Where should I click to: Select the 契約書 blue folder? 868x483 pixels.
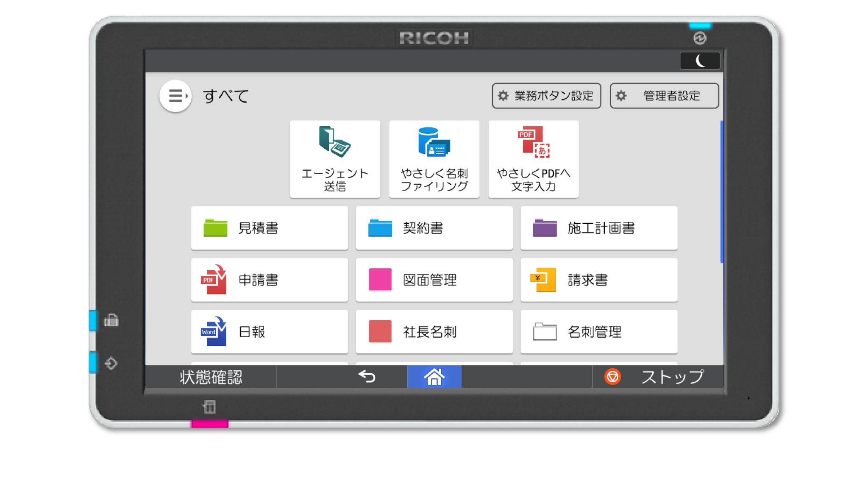434,228
